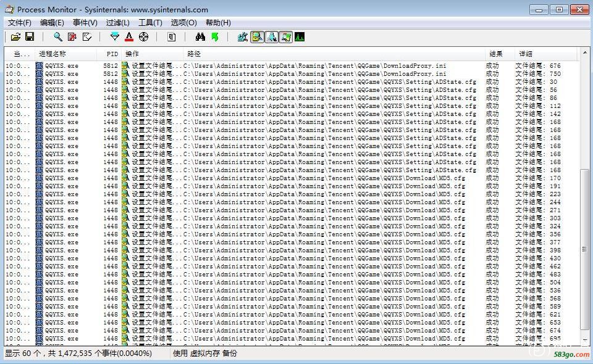Select the 结果 column header
Viewport: 593px width, 364px height.
point(500,54)
